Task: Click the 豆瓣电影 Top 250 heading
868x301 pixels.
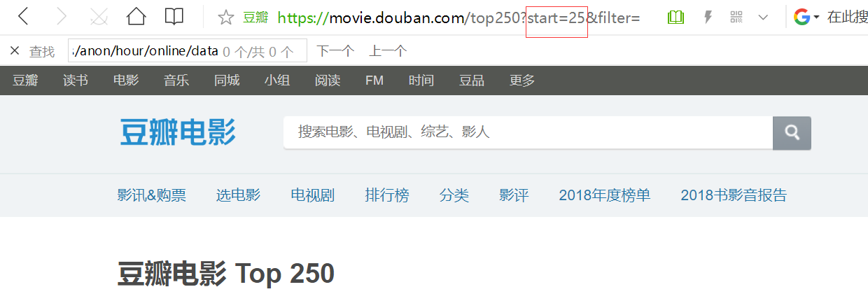Action: [226, 274]
